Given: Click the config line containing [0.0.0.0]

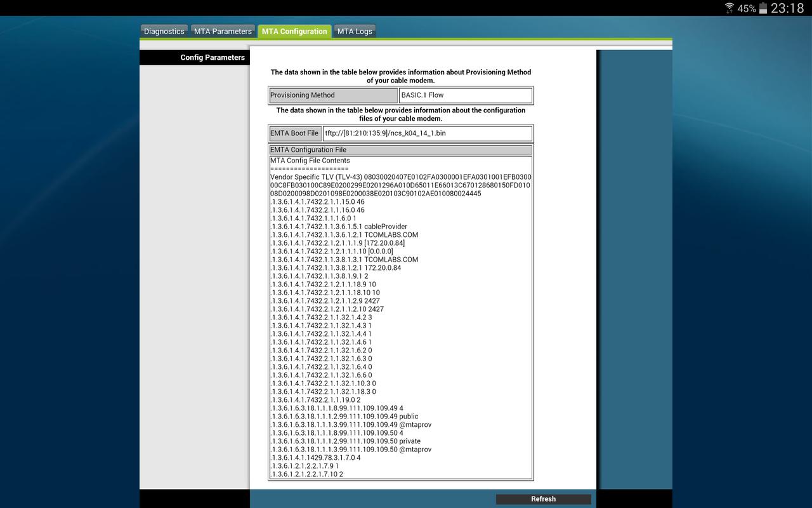Looking at the screenshot, I should coord(332,251).
